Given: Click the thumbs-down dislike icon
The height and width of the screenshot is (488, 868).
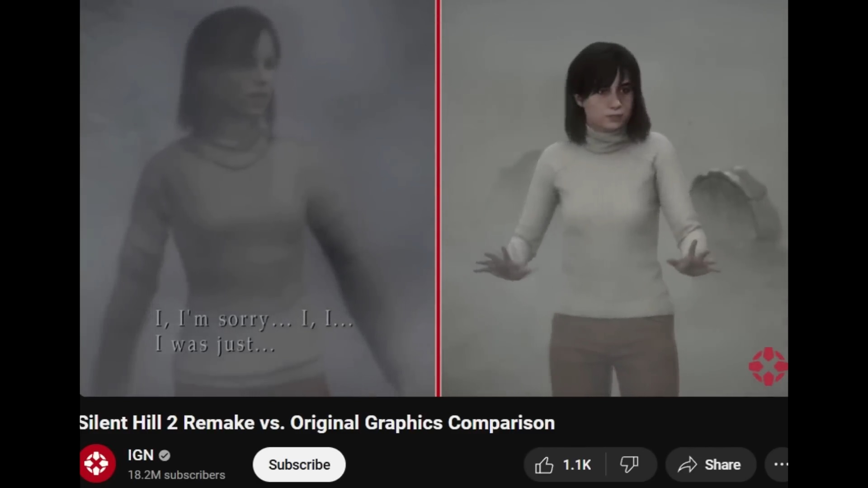Looking at the screenshot, I should (629, 465).
